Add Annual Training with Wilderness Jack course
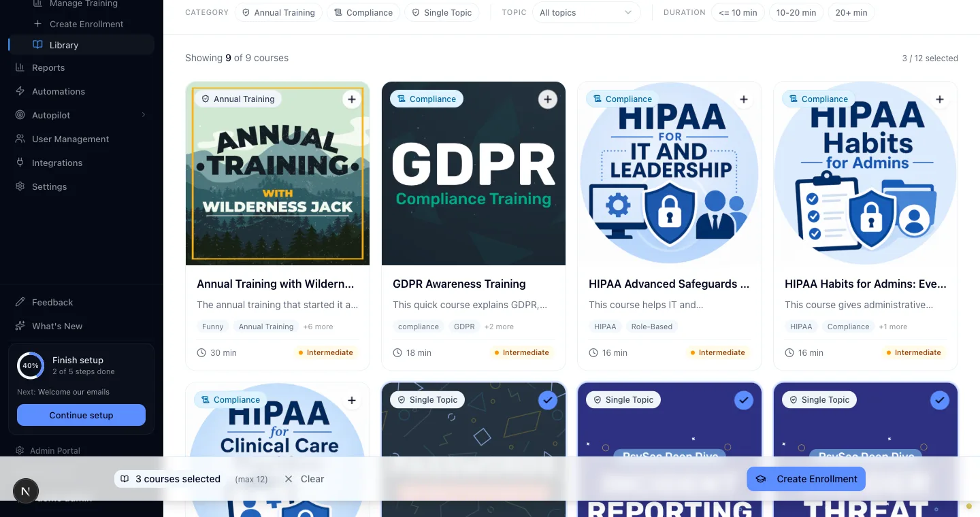 coord(352,99)
